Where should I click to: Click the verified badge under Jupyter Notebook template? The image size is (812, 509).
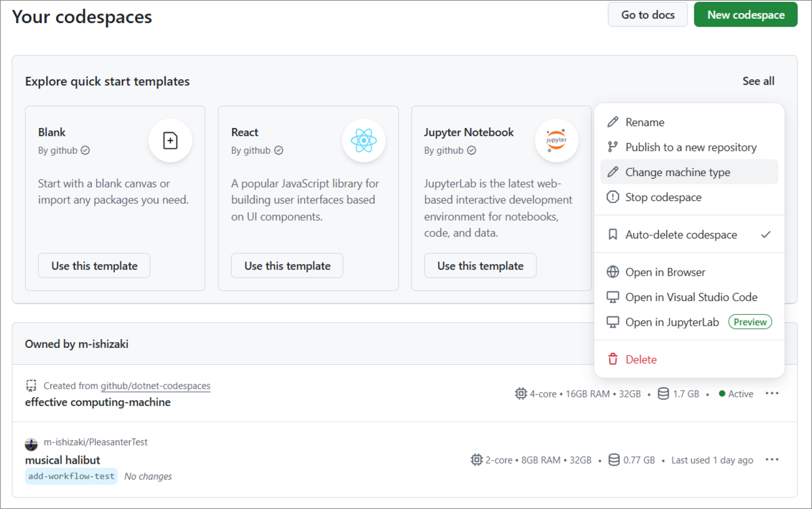(x=472, y=150)
